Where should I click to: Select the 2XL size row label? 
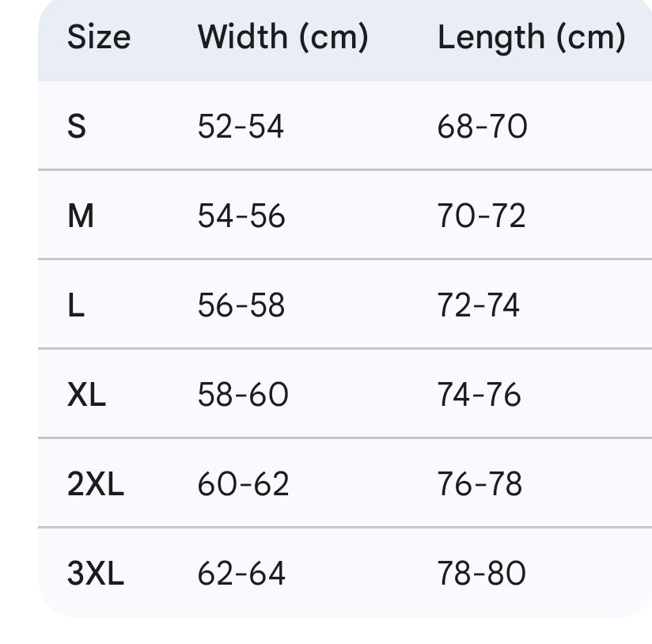[96, 484]
